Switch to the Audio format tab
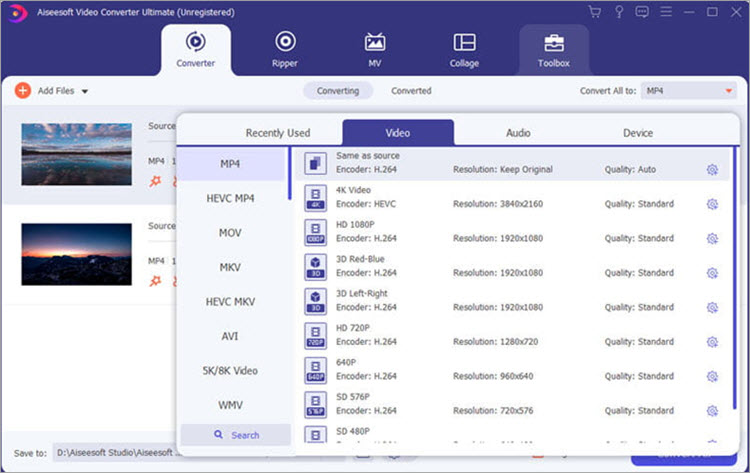 point(518,133)
